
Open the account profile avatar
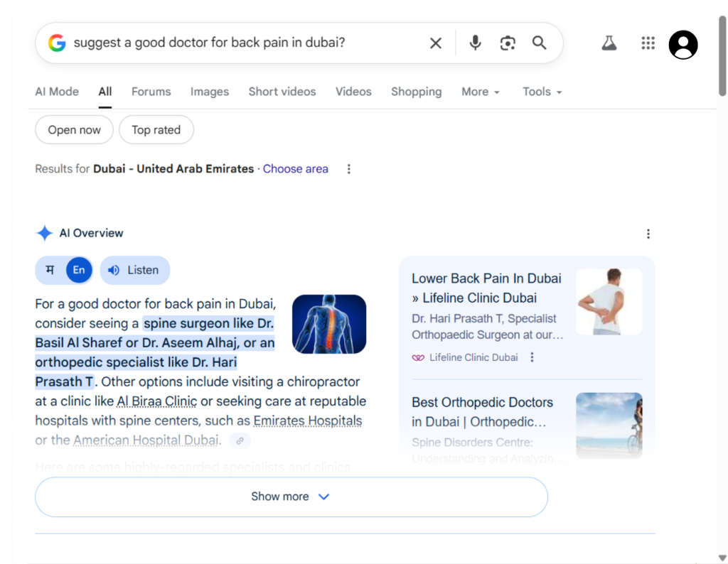(x=682, y=45)
